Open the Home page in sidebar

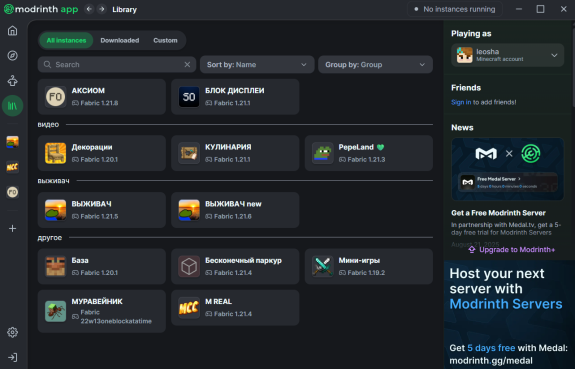(x=12, y=31)
